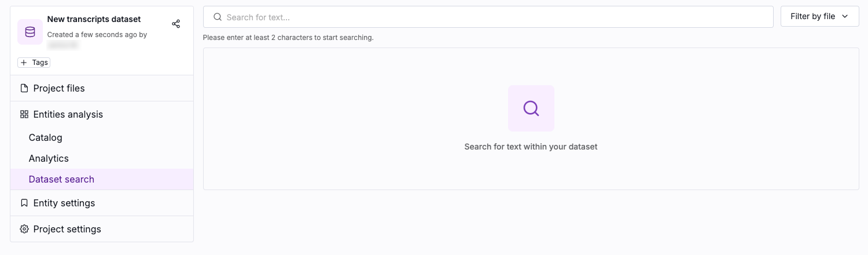Click the Project settings gear icon
This screenshot has width=868, height=255.
tap(24, 229)
